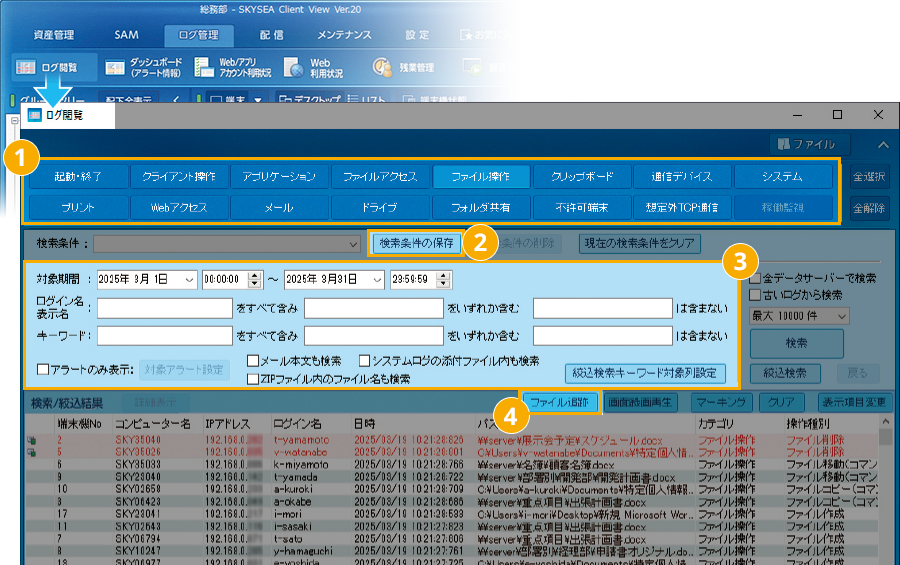Select 通信デバイス log category

682,176
